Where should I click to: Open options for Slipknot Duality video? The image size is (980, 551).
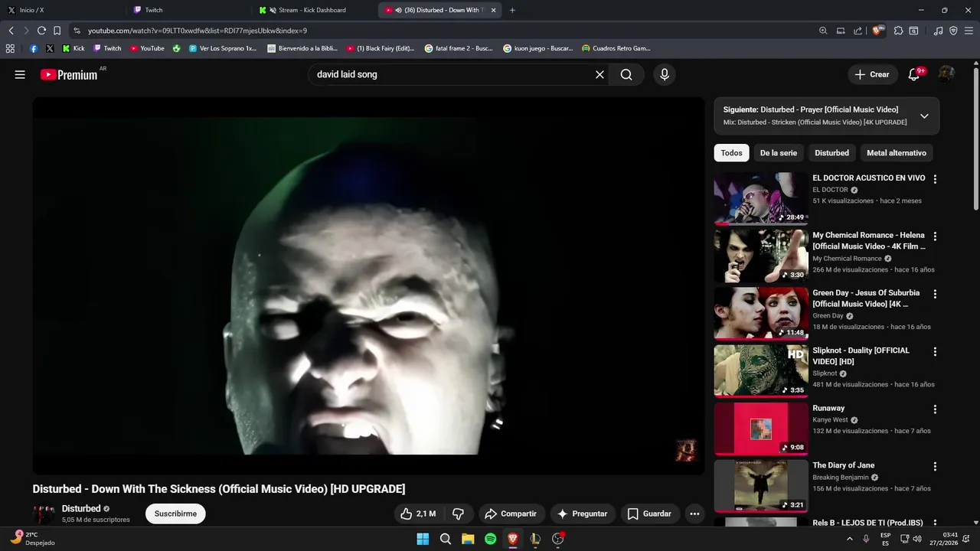pyautogui.click(x=935, y=352)
